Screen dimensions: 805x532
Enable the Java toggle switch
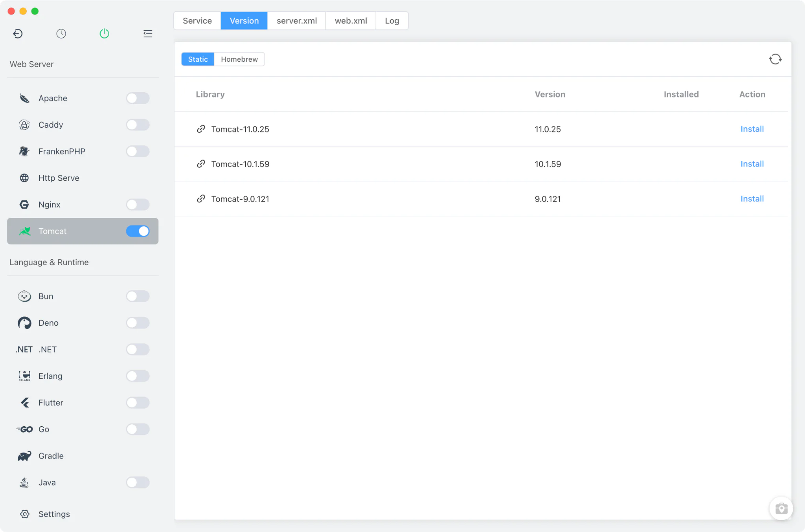click(138, 482)
